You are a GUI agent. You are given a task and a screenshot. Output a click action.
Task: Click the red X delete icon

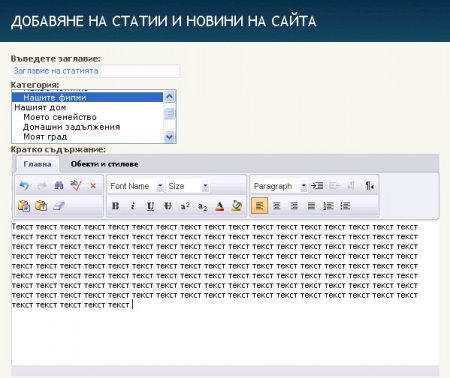click(x=93, y=186)
